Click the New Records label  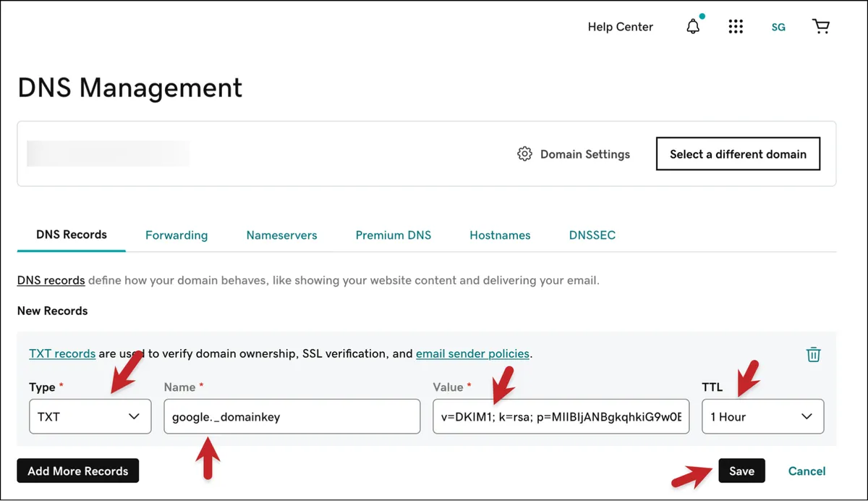click(x=53, y=311)
